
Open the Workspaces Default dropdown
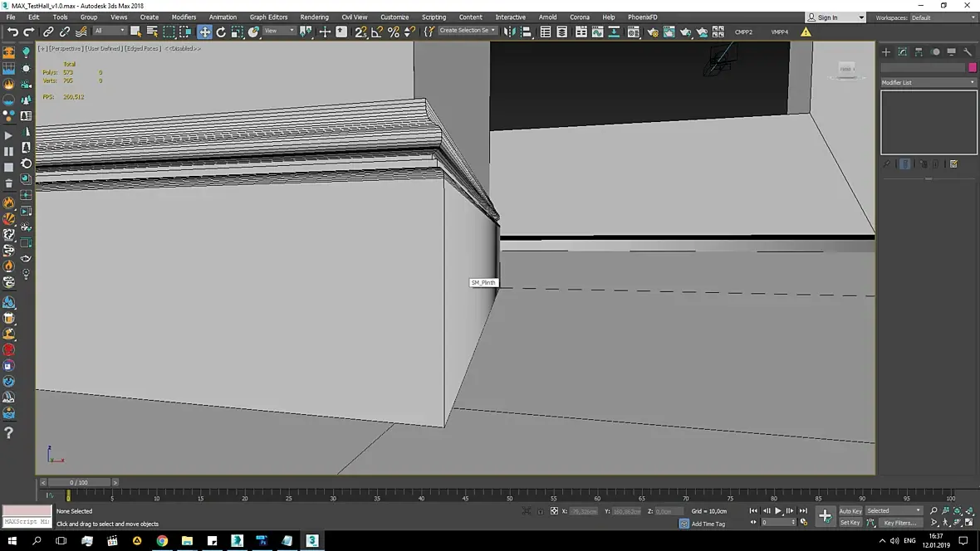[x=941, y=17]
